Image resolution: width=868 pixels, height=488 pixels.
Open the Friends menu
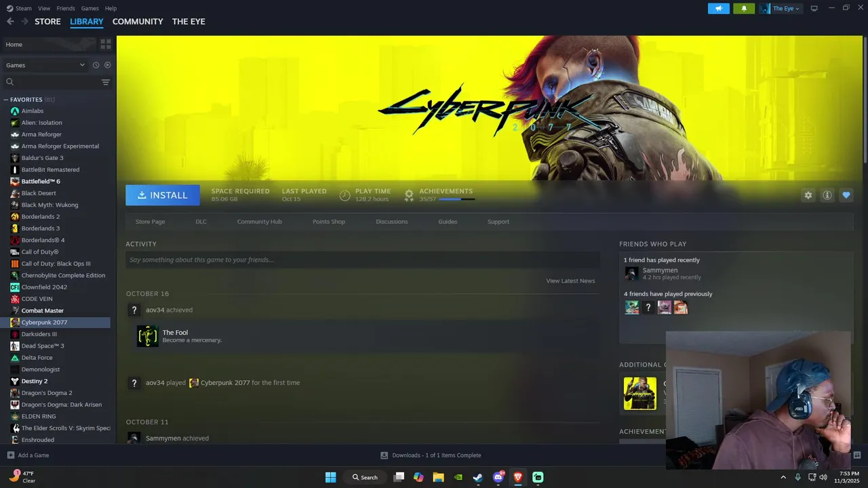[66, 8]
